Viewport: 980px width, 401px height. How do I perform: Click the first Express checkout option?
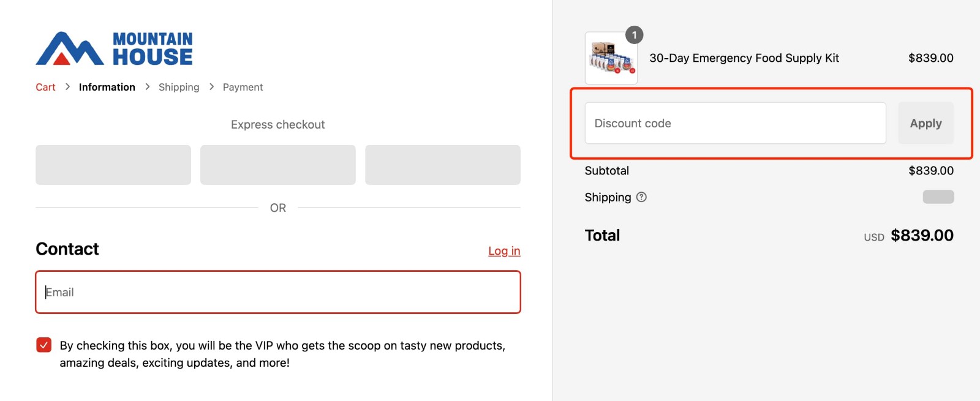(x=113, y=164)
